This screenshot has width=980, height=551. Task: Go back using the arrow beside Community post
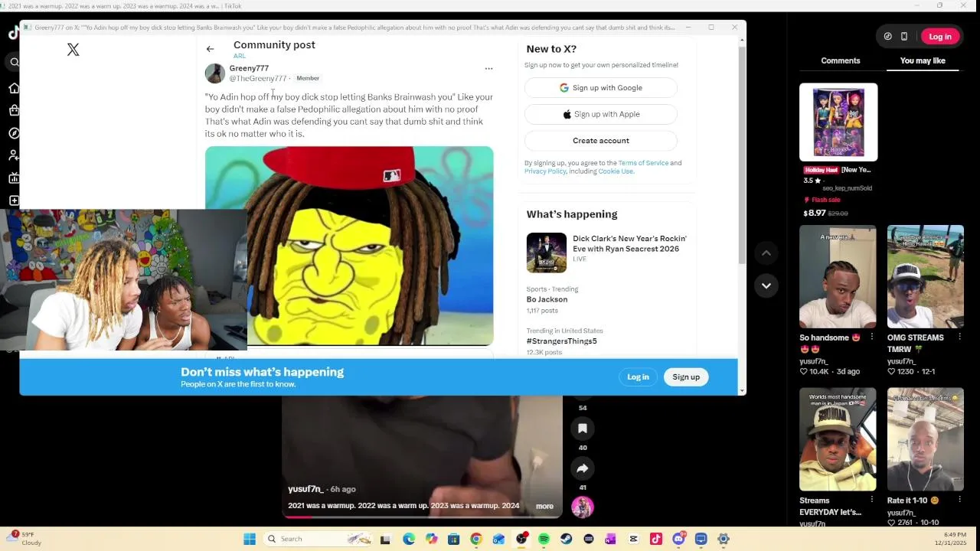click(x=210, y=49)
